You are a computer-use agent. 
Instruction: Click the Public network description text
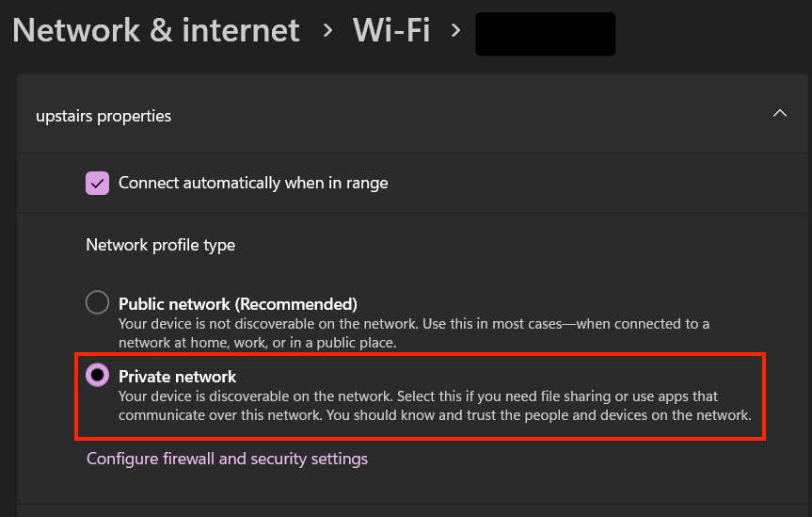[414, 332]
